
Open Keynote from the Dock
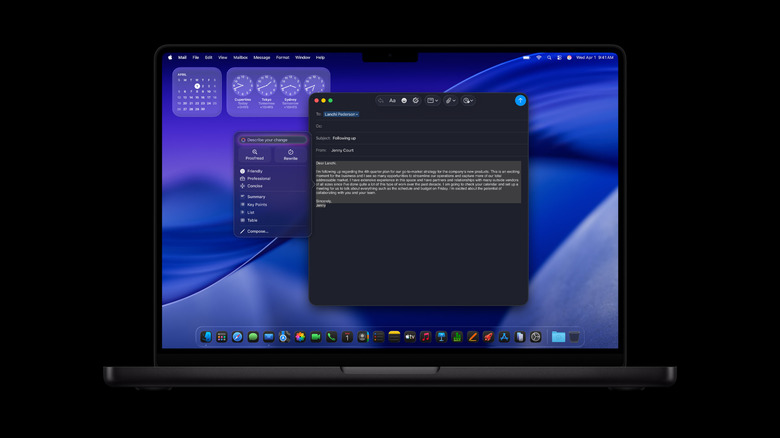(x=441, y=337)
